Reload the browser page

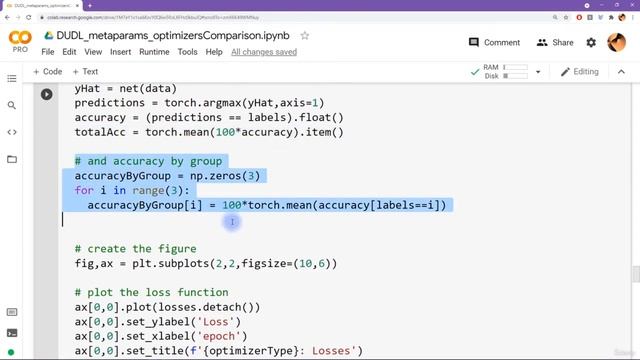coord(29,18)
